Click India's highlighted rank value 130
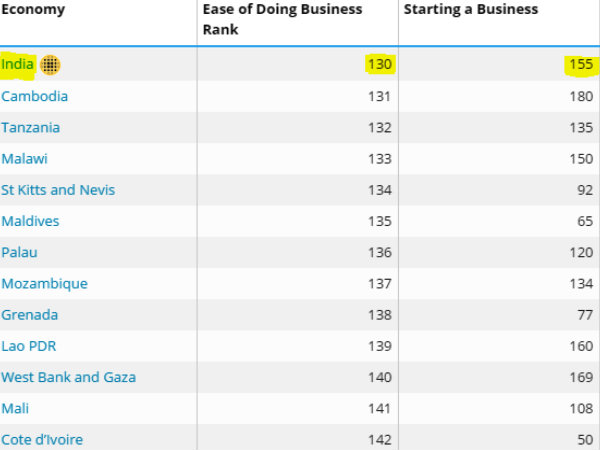600x450 pixels. (x=380, y=66)
